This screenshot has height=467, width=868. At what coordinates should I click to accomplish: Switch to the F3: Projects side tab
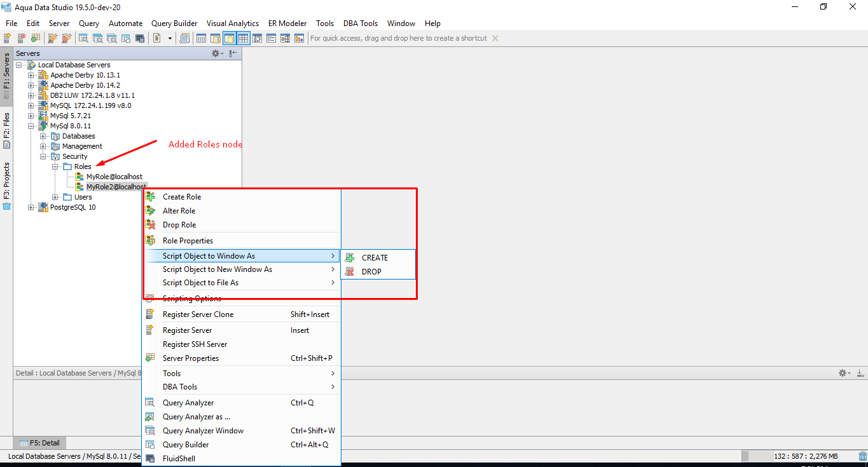6,185
